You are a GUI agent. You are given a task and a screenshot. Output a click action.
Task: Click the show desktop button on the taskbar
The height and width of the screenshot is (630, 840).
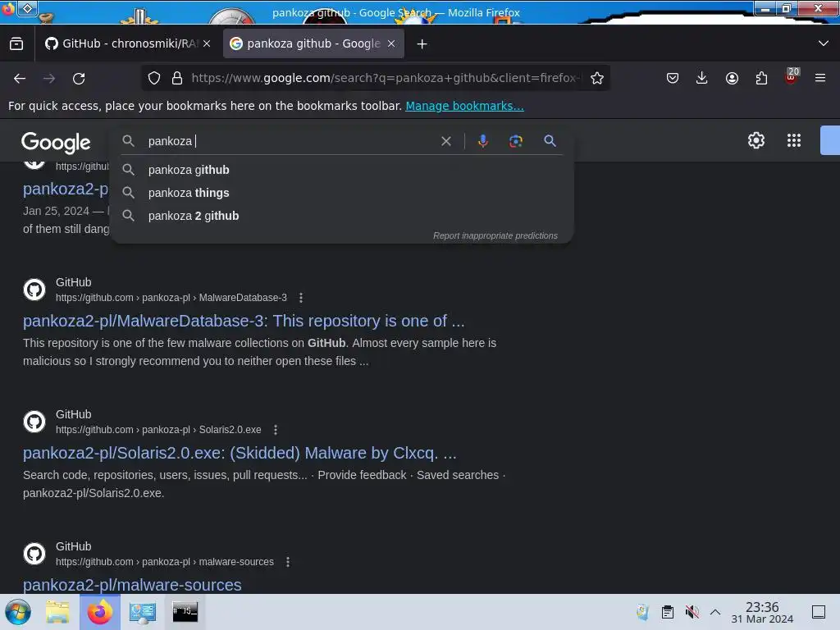pyautogui.click(x=819, y=612)
